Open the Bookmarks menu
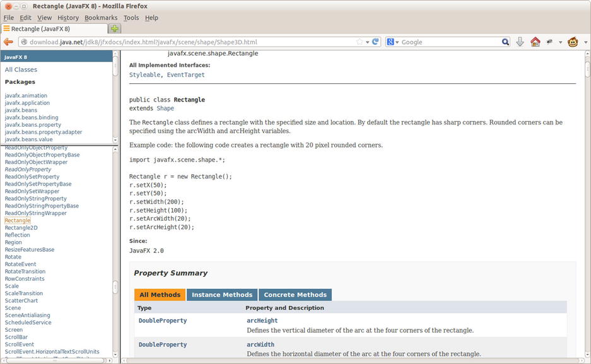The width and height of the screenshot is (591, 364). pos(101,18)
